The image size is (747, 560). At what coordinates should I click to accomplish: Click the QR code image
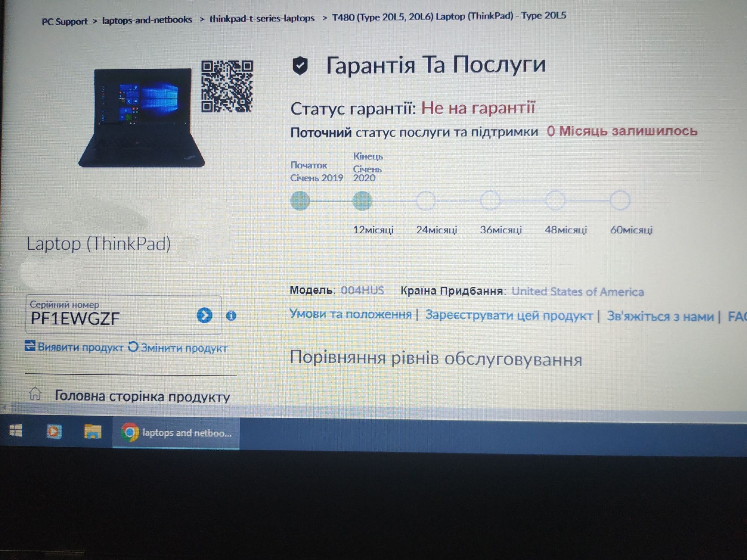point(227,86)
